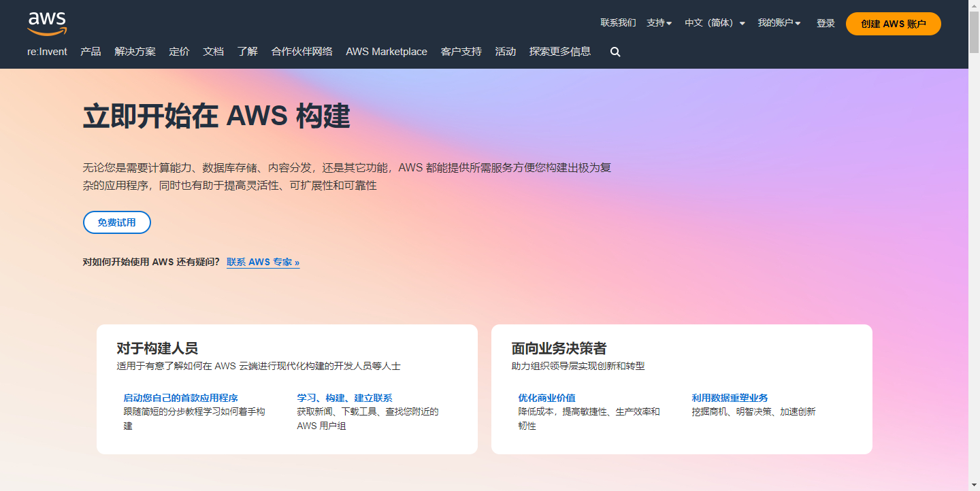The height and width of the screenshot is (491, 980).
Task: Open the 产品 menu
Action: pyautogui.click(x=91, y=52)
